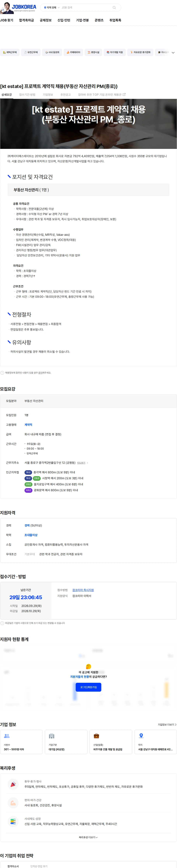177x868 pixels.
Task: Select the 자유로운 휴가문화 benefit tag
Action: [x=140, y=52]
